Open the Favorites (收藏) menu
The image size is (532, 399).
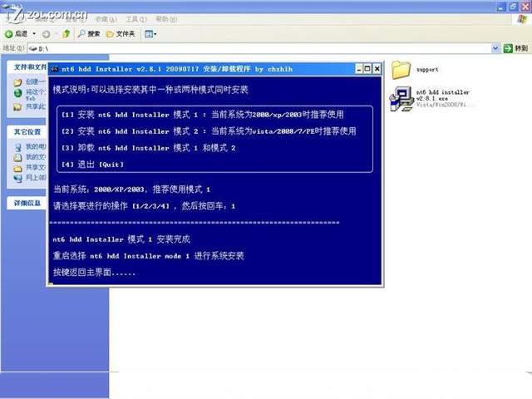[106, 19]
